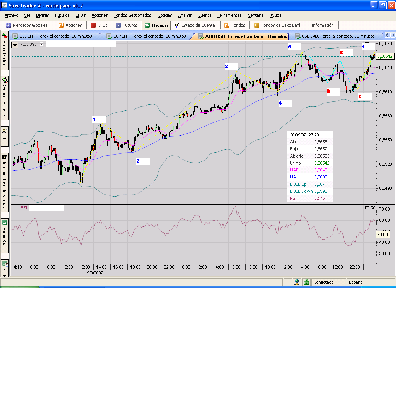The image size is (396, 400).
Task: Click the sidebar toolbar's down arrow
Action: coord(5,275)
